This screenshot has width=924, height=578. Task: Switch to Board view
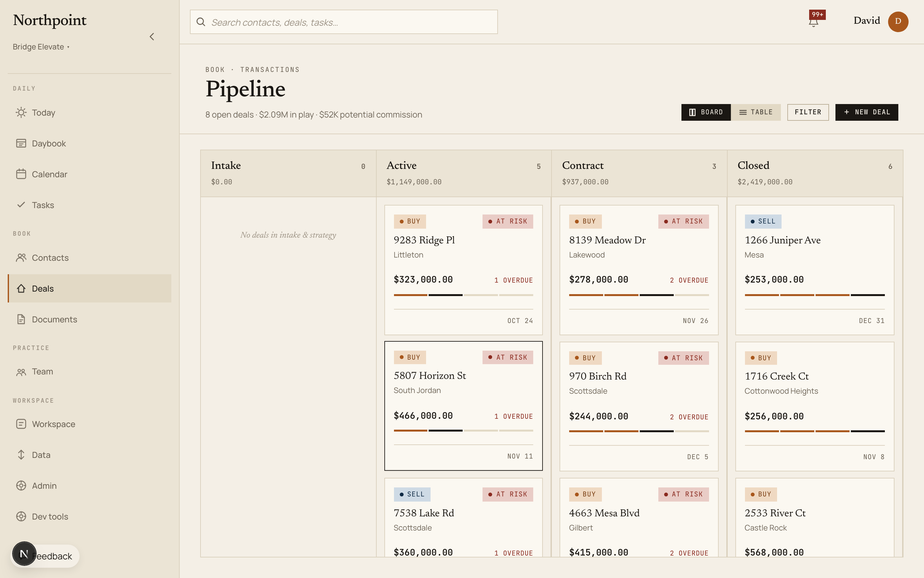[x=706, y=112]
